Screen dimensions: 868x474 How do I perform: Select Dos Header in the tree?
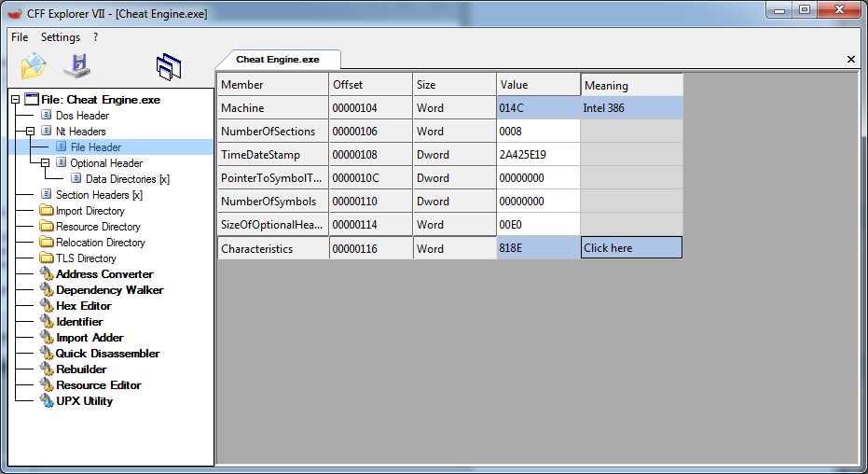(82, 115)
